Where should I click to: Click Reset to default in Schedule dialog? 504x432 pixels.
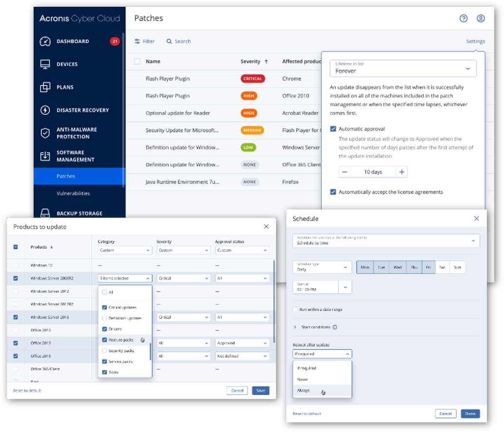pos(307,414)
